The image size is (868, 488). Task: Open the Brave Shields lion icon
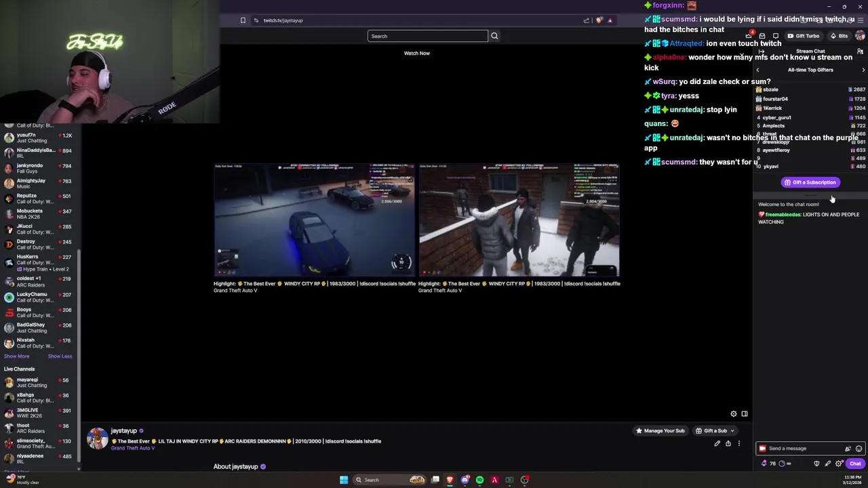599,20
